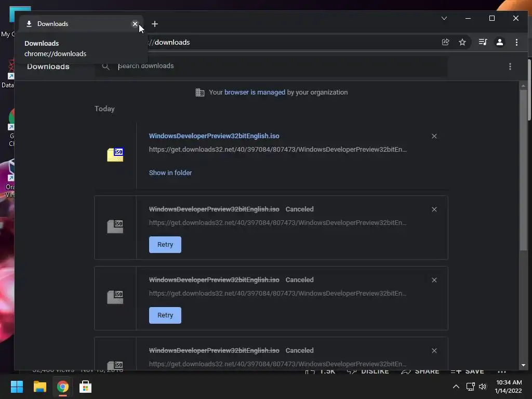Viewport: 532px width, 399px height.
Task: Maximize the Chrome window
Action: [491, 18]
